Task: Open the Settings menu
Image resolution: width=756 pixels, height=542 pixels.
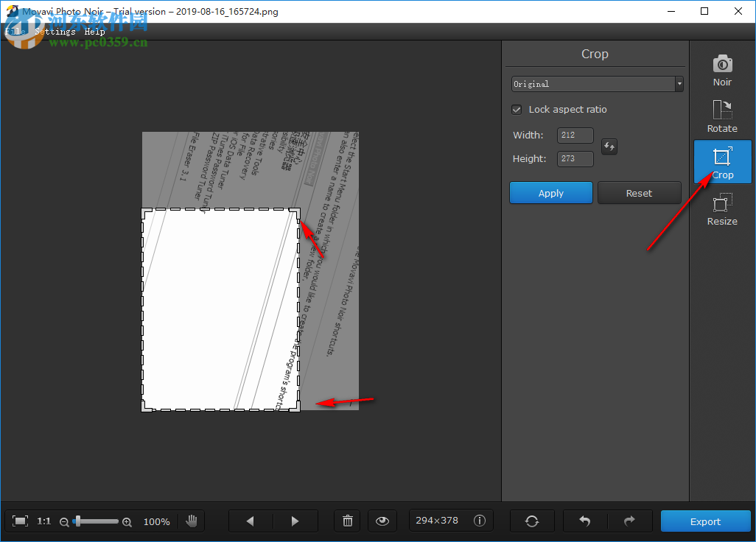Action: (x=55, y=31)
